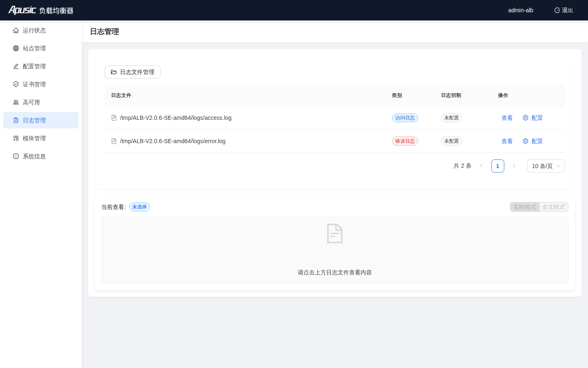
Task: Click 查看 for access.log
Action: pyautogui.click(x=507, y=118)
